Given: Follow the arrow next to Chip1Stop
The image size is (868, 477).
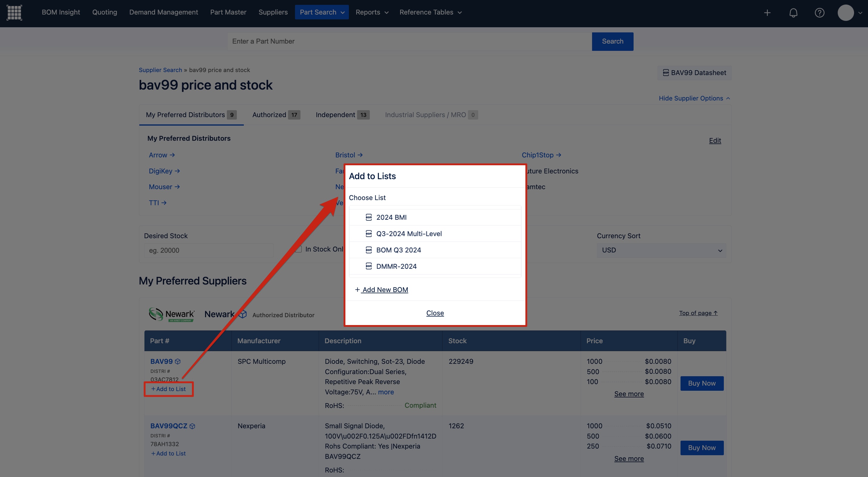Looking at the screenshot, I should coord(558,155).
